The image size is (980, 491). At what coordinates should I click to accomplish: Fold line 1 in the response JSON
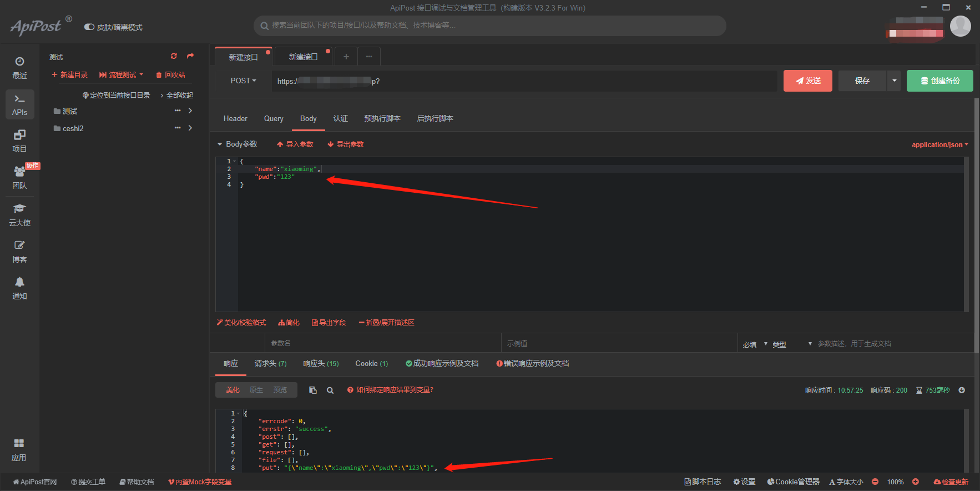point(239,413)
